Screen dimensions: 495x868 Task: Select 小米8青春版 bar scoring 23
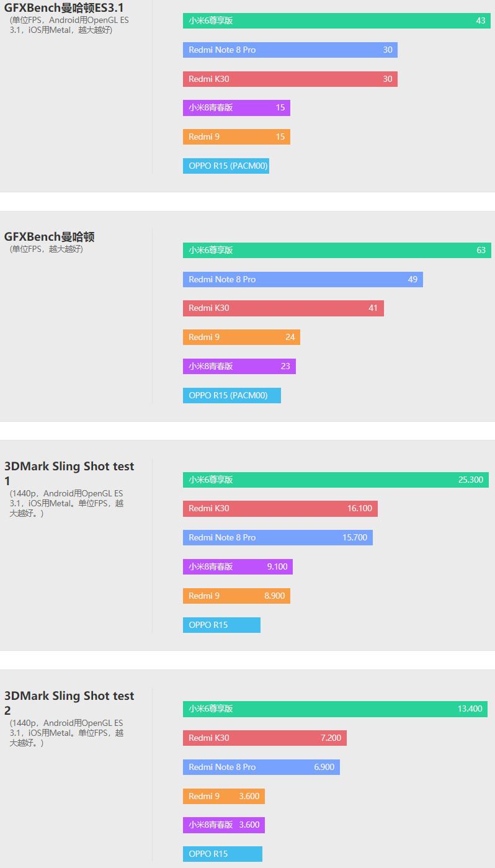click(x=239, y=366)
